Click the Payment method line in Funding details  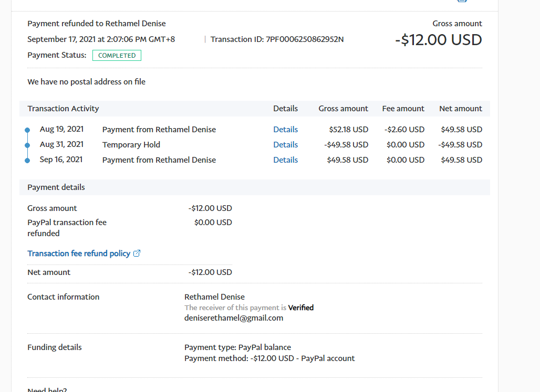click(x=269, y=358)
